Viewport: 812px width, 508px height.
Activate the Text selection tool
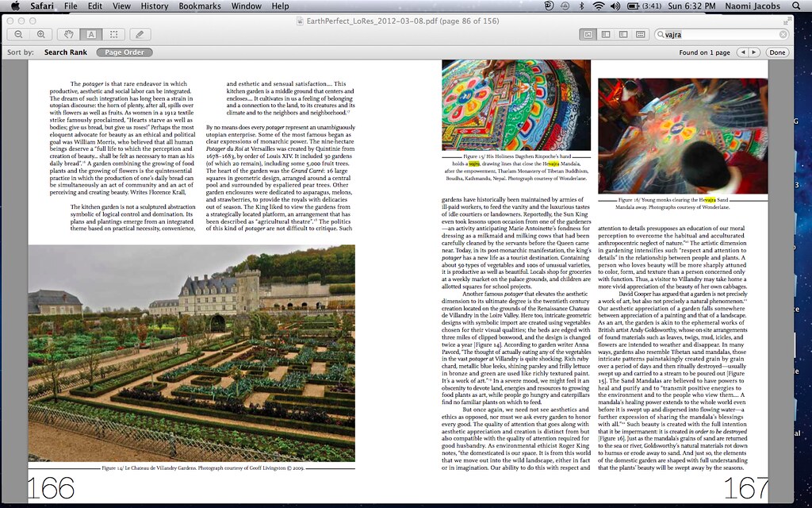(90, 35)
